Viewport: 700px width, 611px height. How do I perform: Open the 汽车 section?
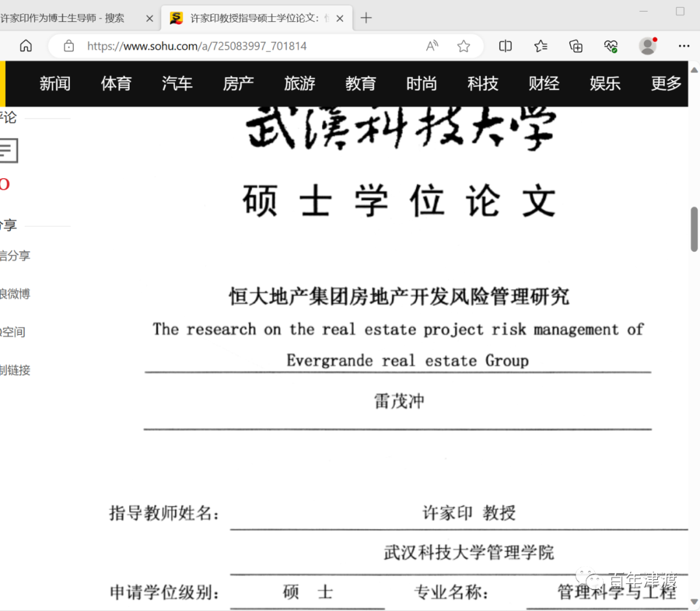[177, 84]
